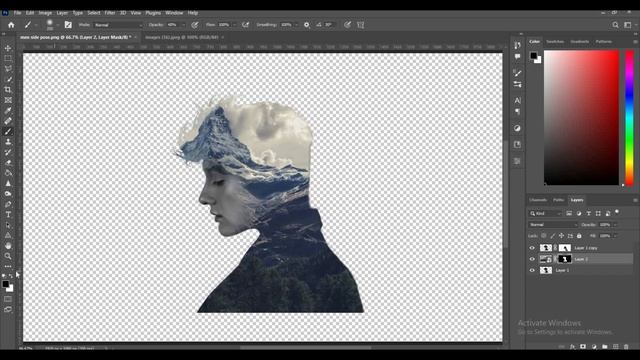
Task: Open the layer Fill dropdown arrow
Action: (616, 236)
